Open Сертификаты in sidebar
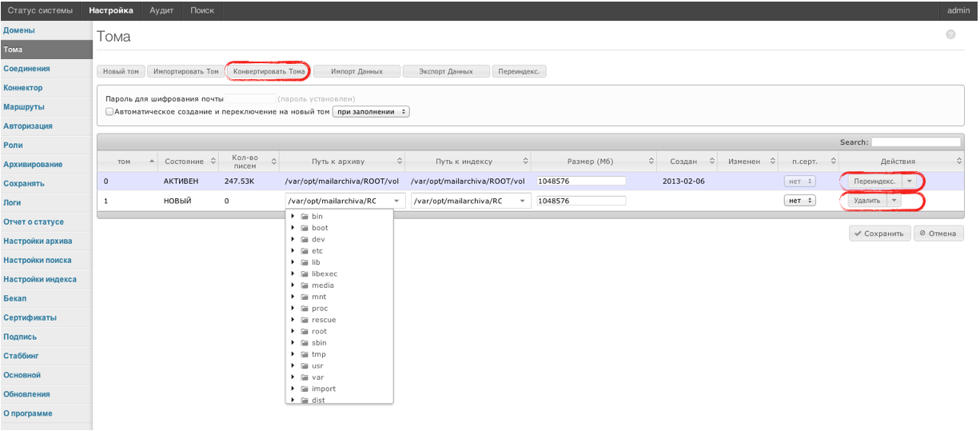The height and width of the screenshot is (431, 980). pos(46,318)
